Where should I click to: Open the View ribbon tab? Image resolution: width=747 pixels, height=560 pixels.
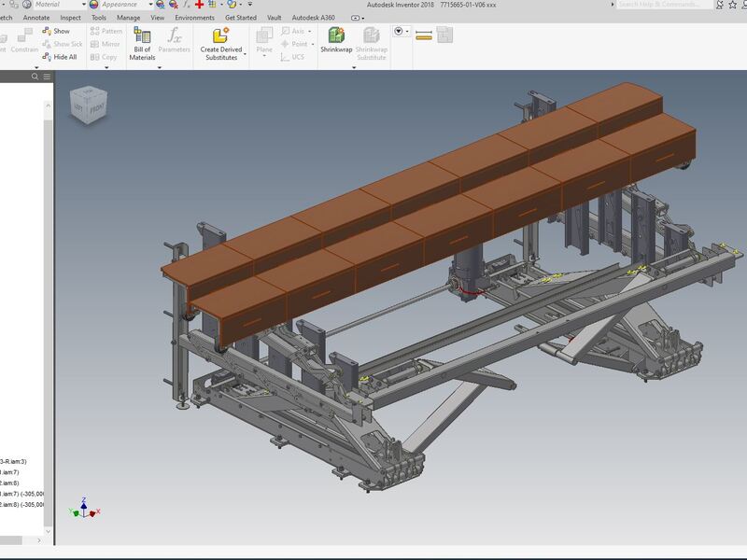[x=158, y=18]
